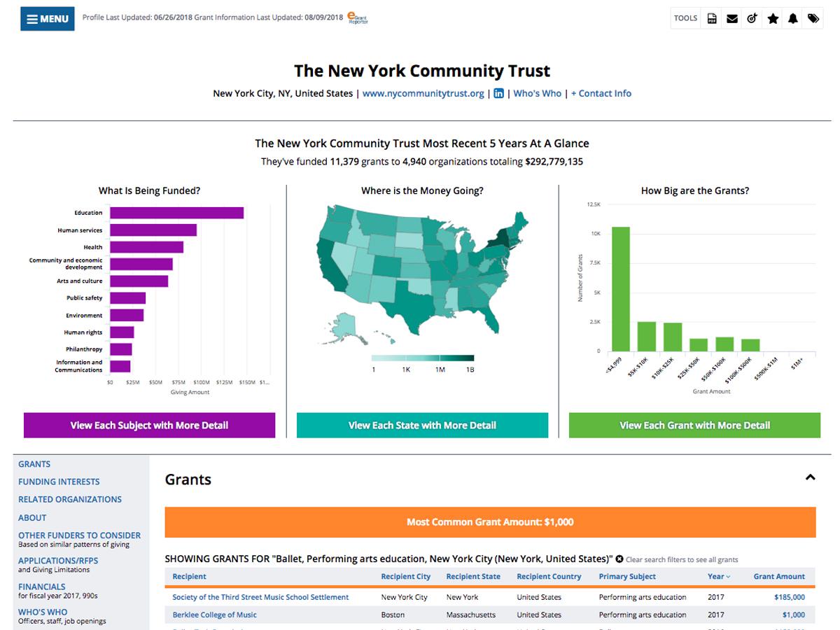Click the target bullseye icon in Tools
The width and height of the screenshot is (840, 630).
point(752,19)
